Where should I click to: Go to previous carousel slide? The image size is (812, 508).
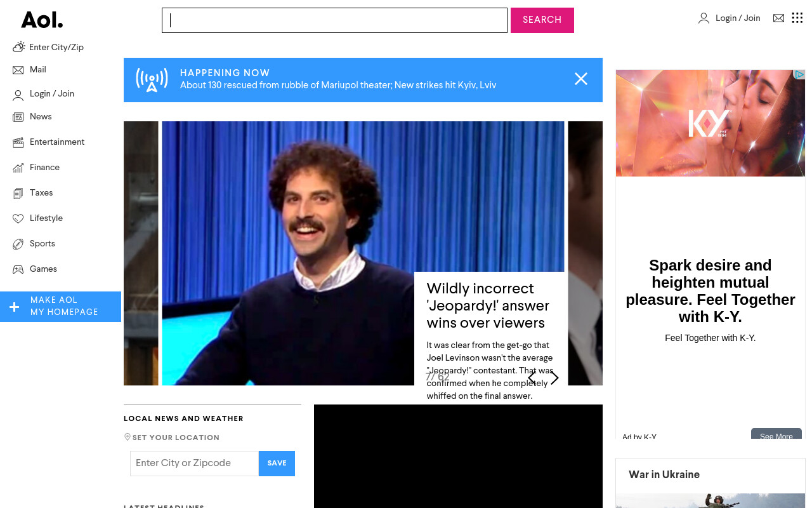pos(532,378)
